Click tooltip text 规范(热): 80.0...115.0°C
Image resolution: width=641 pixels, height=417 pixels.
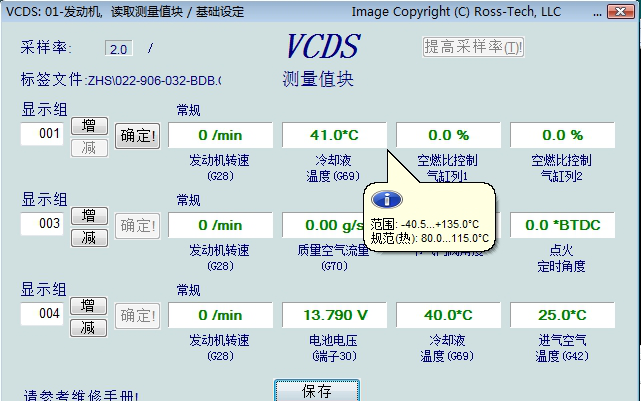(429, 238)
